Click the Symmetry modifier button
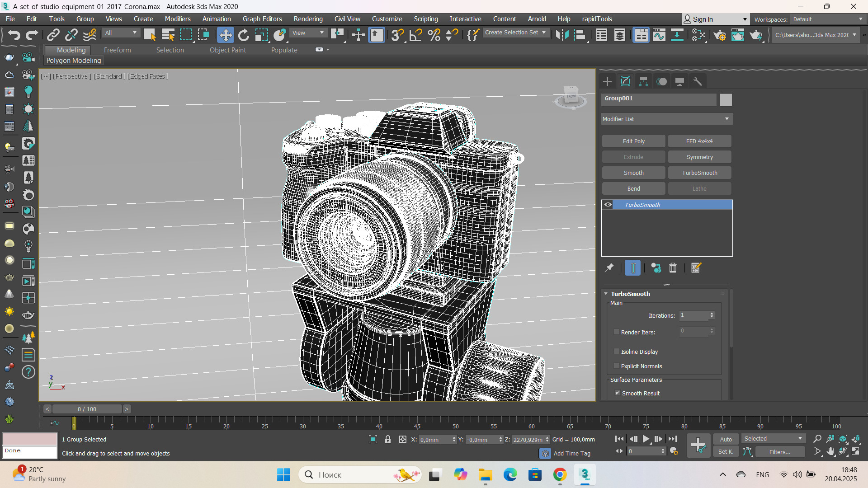 [699, 157]
